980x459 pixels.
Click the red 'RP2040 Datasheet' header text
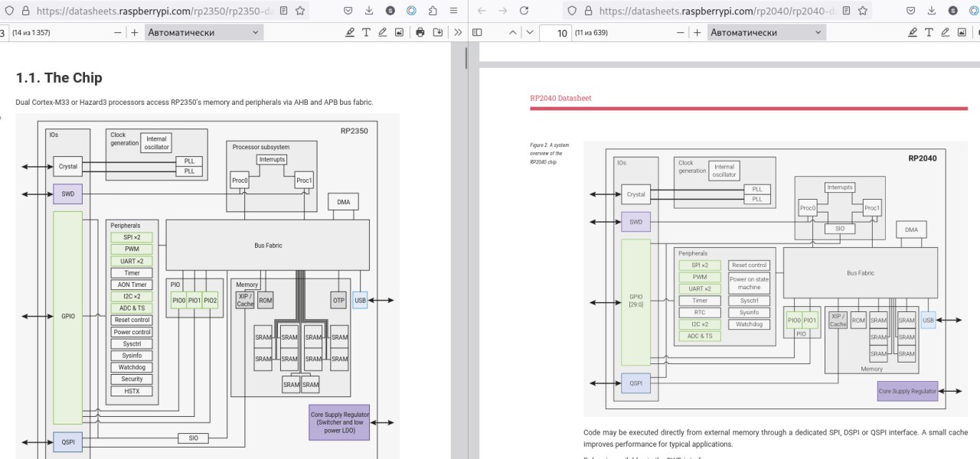click(x=560, y=98)
